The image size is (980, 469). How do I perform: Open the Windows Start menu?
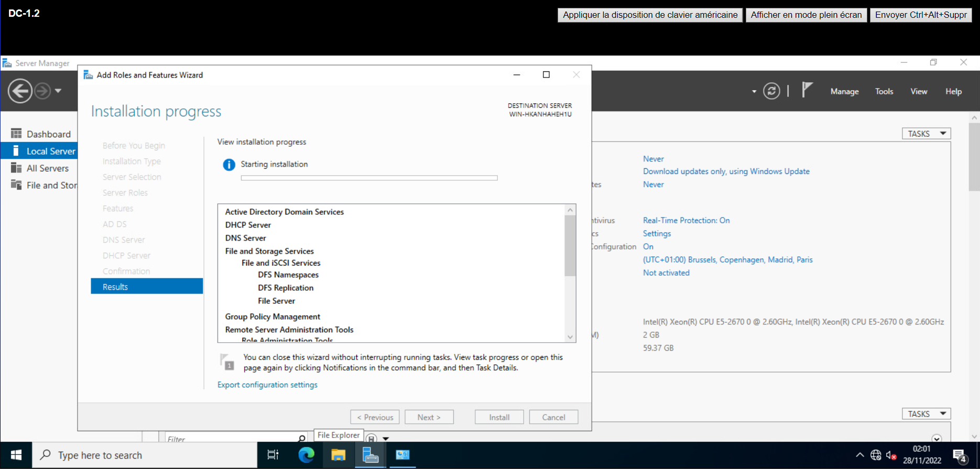[16, 455]
